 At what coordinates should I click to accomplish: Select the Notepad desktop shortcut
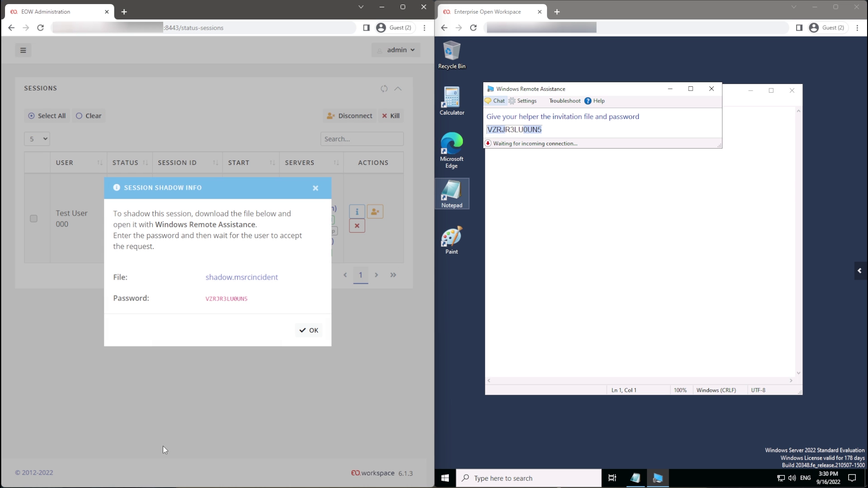point(452,194)
